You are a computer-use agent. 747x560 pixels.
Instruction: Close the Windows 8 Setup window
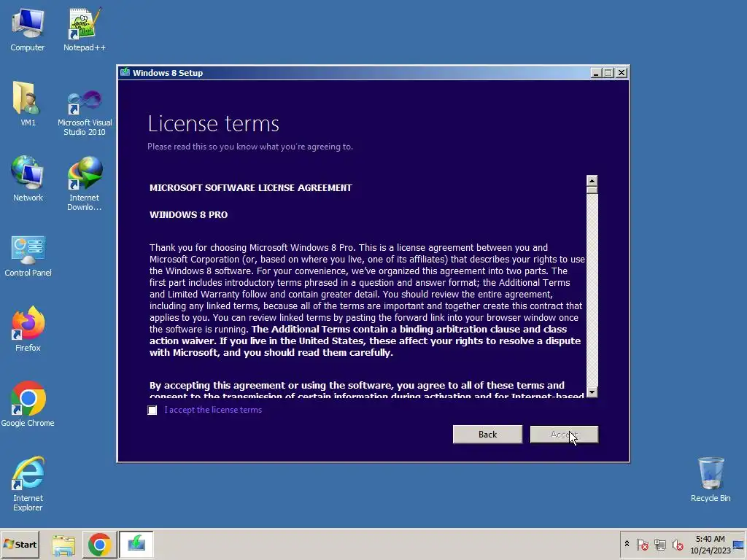622,72
